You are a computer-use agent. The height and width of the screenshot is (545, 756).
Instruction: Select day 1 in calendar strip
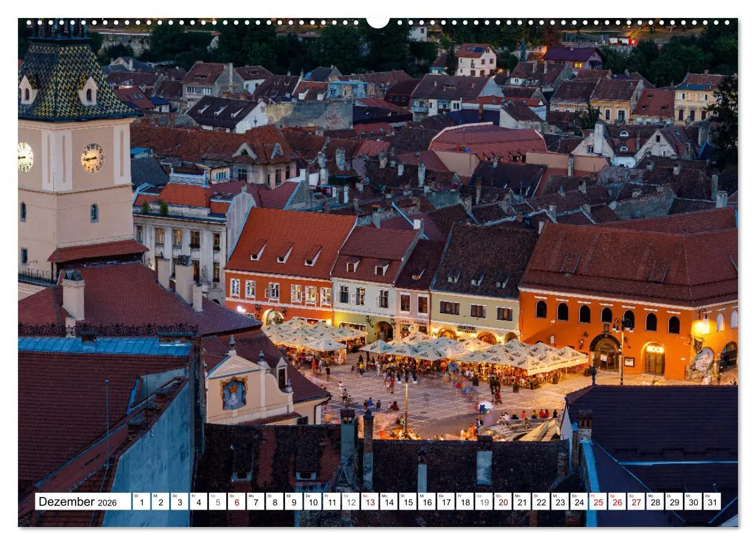tap(141, 502)
